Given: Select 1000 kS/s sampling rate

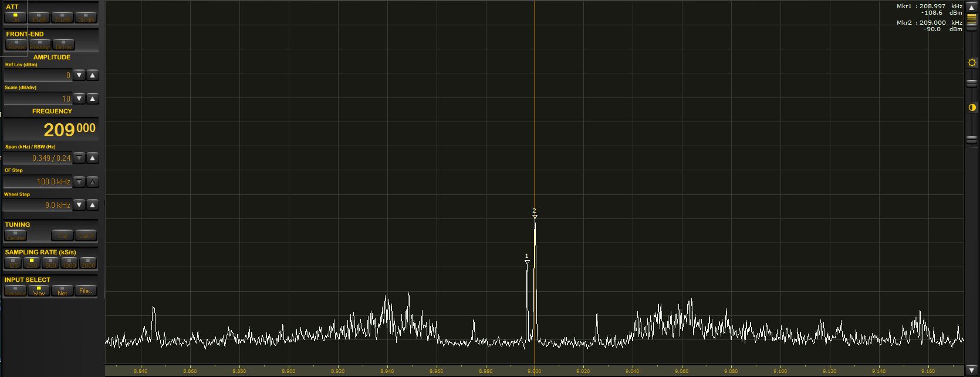Looking at the screenshot, I should (69, 263).
